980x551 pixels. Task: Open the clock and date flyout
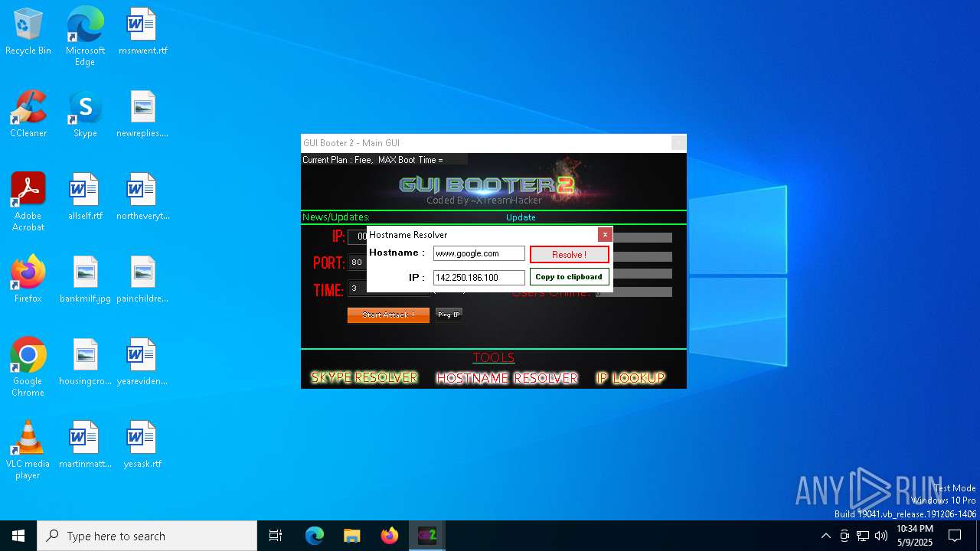914,536
